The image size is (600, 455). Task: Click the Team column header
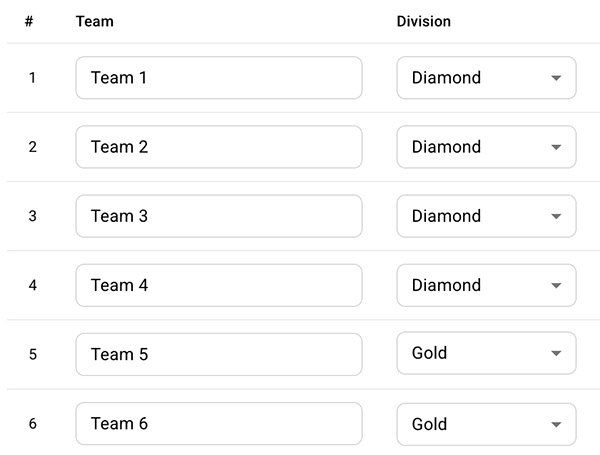point(95,21)
